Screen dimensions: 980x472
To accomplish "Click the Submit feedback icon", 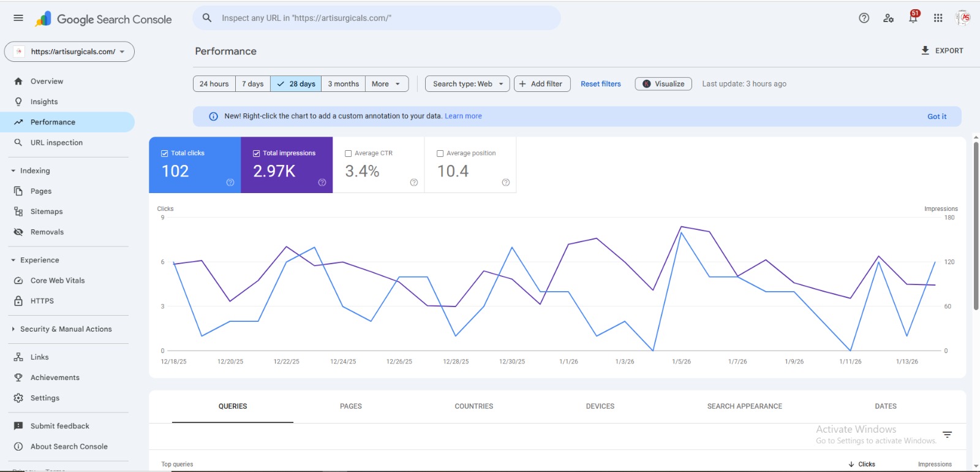I will pyautogui.click(x=18, y=426).
